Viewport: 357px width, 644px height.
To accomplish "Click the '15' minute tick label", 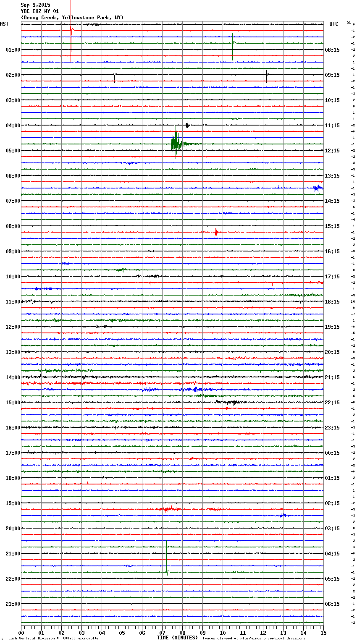I will [x=323, y=633].
